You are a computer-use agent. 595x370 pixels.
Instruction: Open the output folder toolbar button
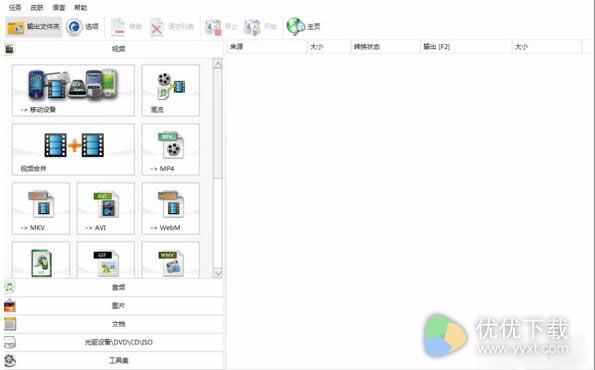pyautogui.click(x=33, y=27)
